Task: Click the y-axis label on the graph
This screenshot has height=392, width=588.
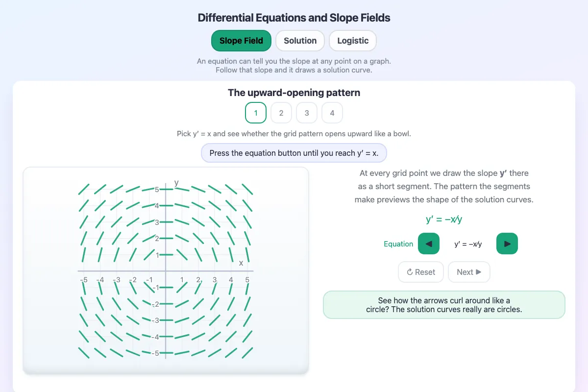Action: (x=176, y=183)
